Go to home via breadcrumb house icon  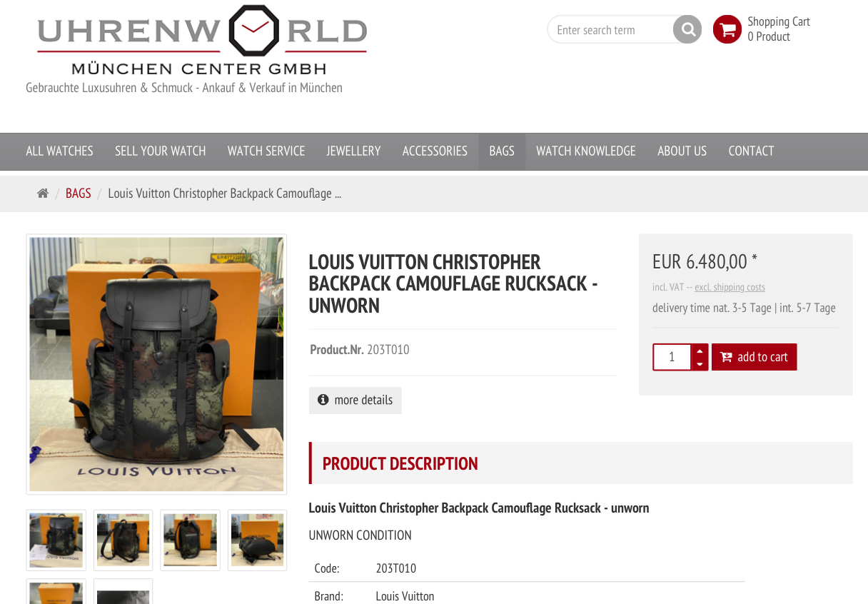(x=43, y=193)
